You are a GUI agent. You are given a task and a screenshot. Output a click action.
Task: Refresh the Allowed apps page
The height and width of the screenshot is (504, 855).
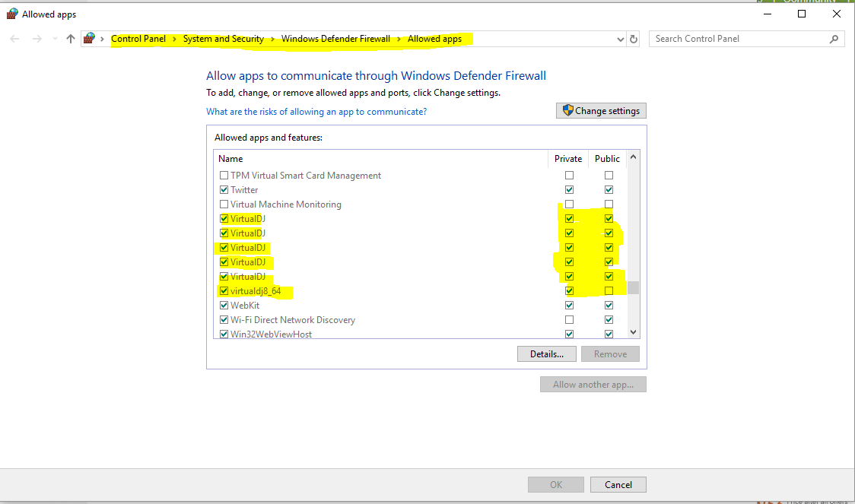click(x=634, y=39)
